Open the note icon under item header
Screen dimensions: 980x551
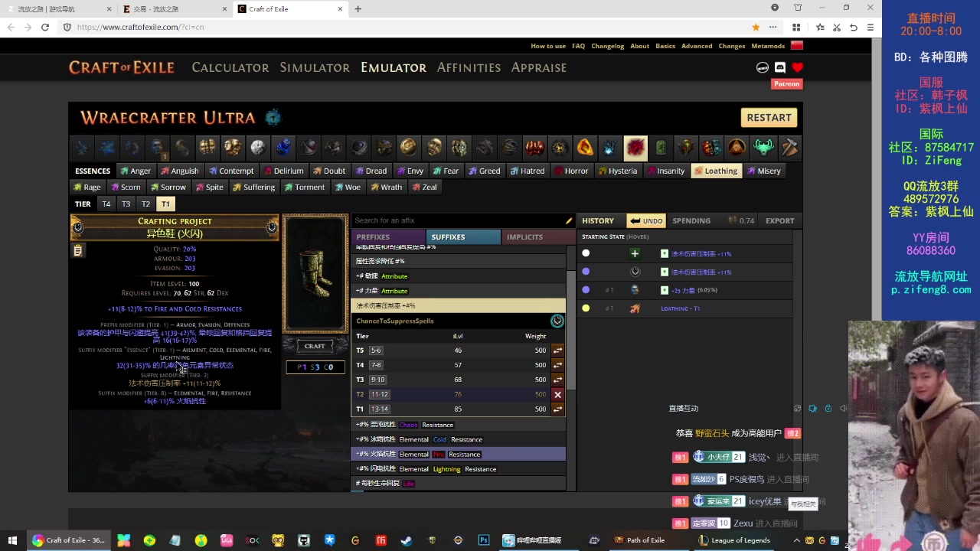tap(77, 250)
